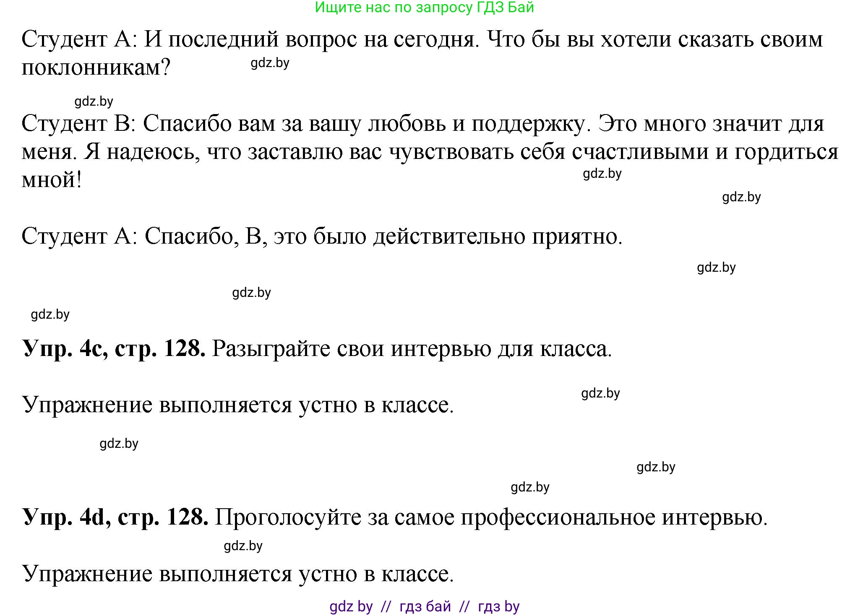
Task: Click the 'gdz.by' watermark near 'устно в классе'
Action: [601, 393]
